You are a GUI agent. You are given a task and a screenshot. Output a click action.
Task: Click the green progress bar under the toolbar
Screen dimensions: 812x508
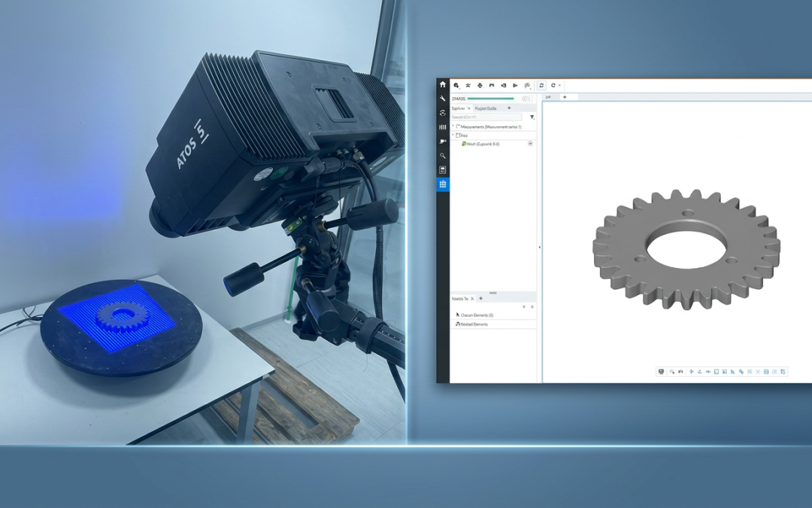[491, 99]
